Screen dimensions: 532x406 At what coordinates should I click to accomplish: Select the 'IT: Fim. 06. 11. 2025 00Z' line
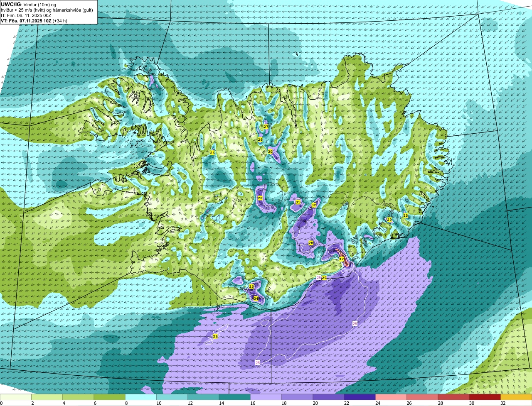[x=26, y=15]
